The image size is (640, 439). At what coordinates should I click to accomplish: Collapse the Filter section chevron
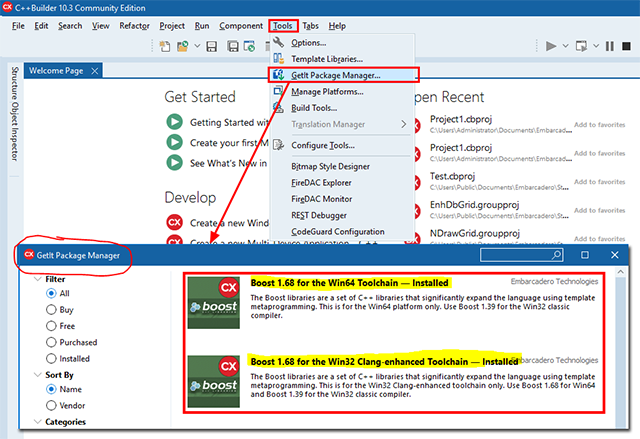point(38,279)
